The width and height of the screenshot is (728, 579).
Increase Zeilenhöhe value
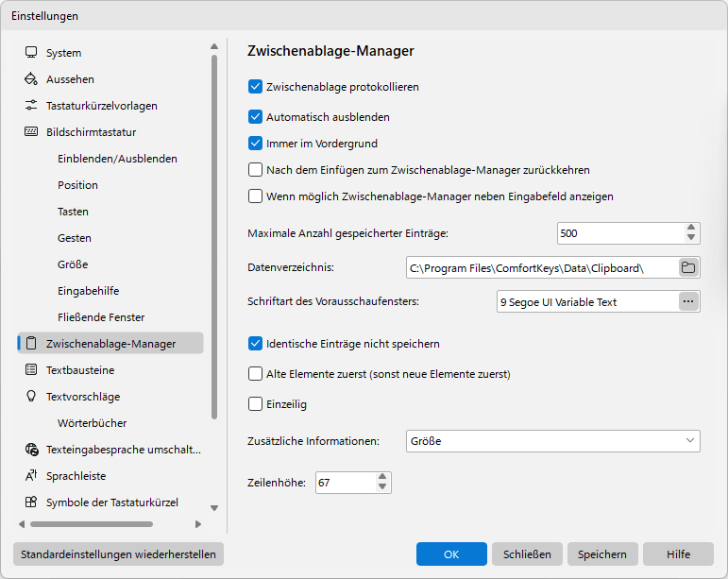pyautogui.click(x=382, y=477)
